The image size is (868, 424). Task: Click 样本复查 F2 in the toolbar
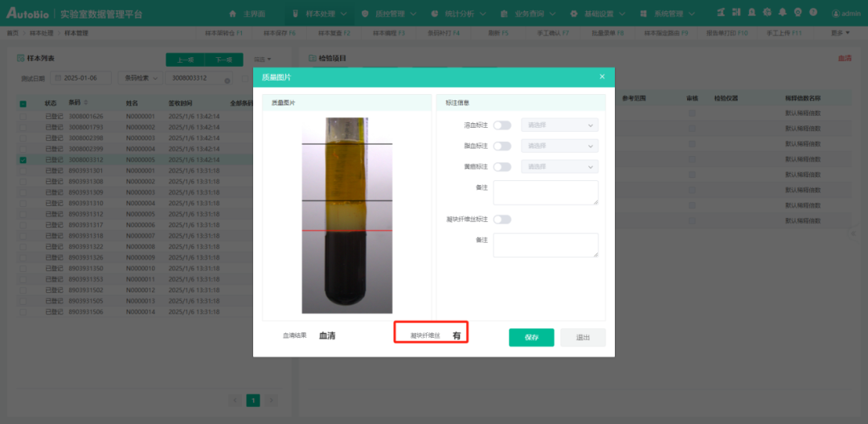(334, 33)
